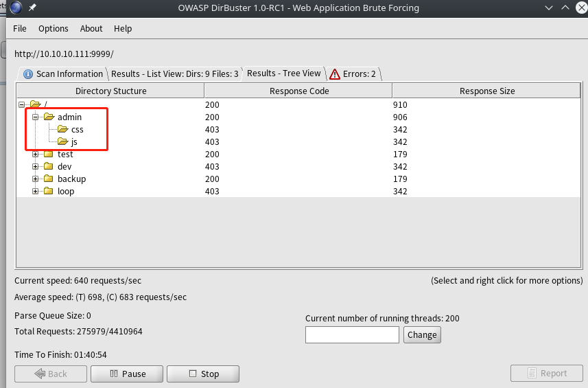Click response code 200 in backup row
Screen dimensions: 588x388
click(212, 179)
